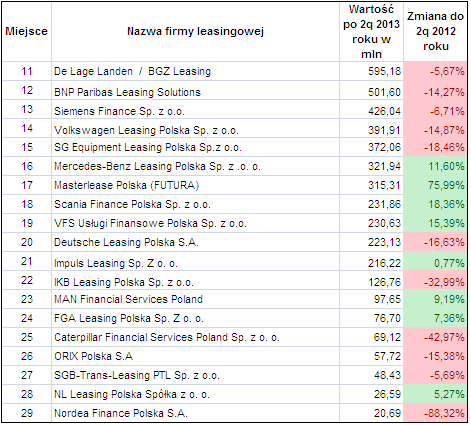Click the value cell '391,91'

pyautogui.click(x=371, y=128)
